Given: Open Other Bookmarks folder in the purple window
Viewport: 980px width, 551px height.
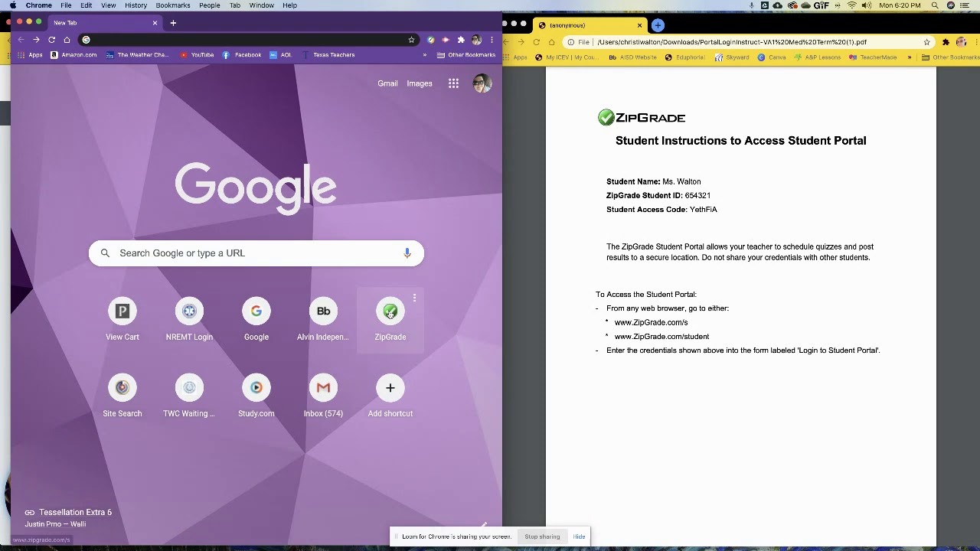Looking at the screenshot, I should tap(466, 55).
